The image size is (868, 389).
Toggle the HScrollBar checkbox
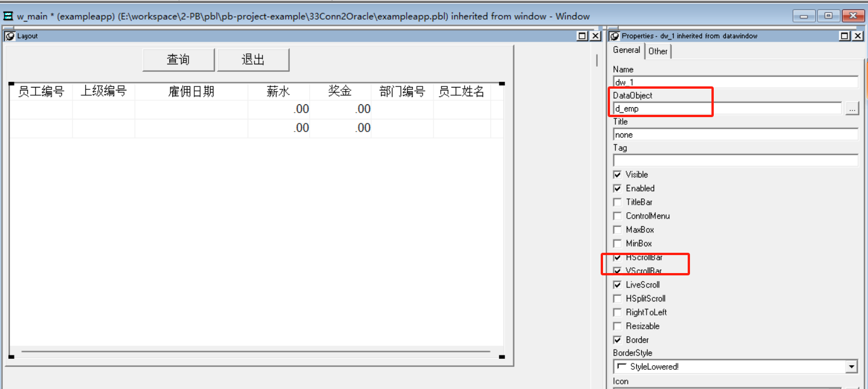618,257
